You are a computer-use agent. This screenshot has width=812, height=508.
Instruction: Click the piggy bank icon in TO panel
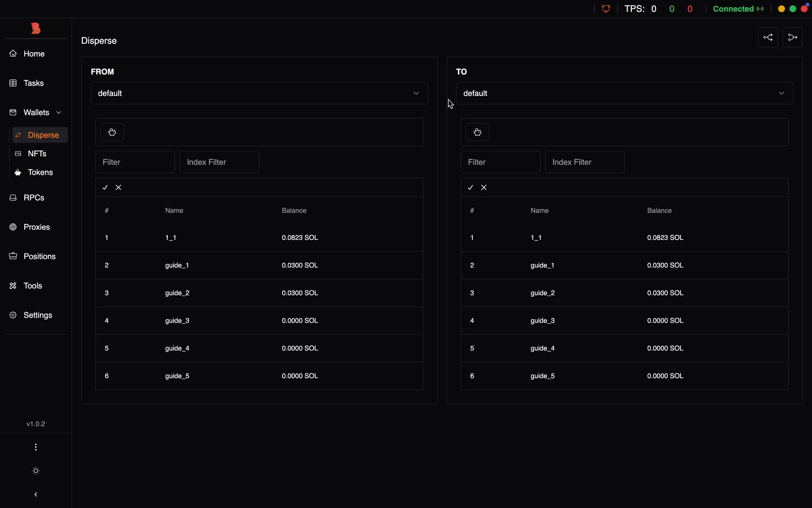478,132
